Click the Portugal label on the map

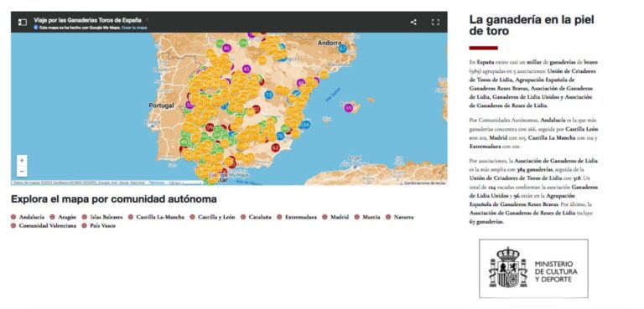point(161,106)
